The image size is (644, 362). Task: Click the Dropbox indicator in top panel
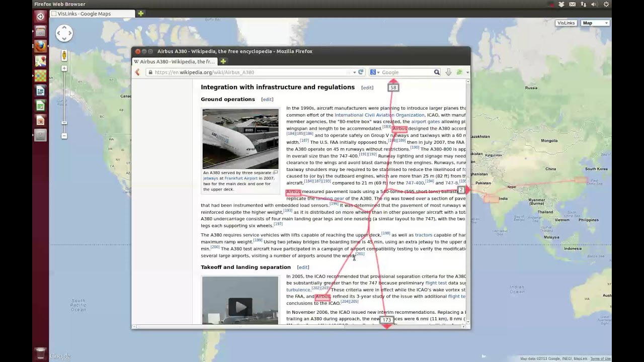(x=561, y=4)
